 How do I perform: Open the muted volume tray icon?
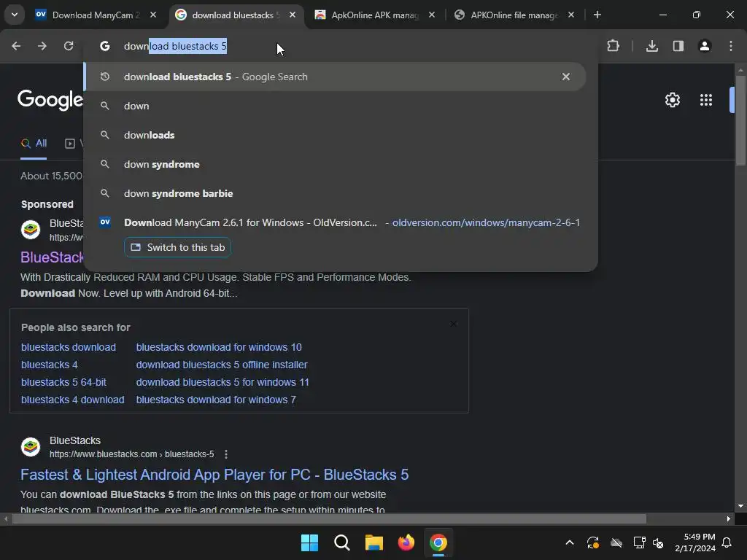point(658,542)
